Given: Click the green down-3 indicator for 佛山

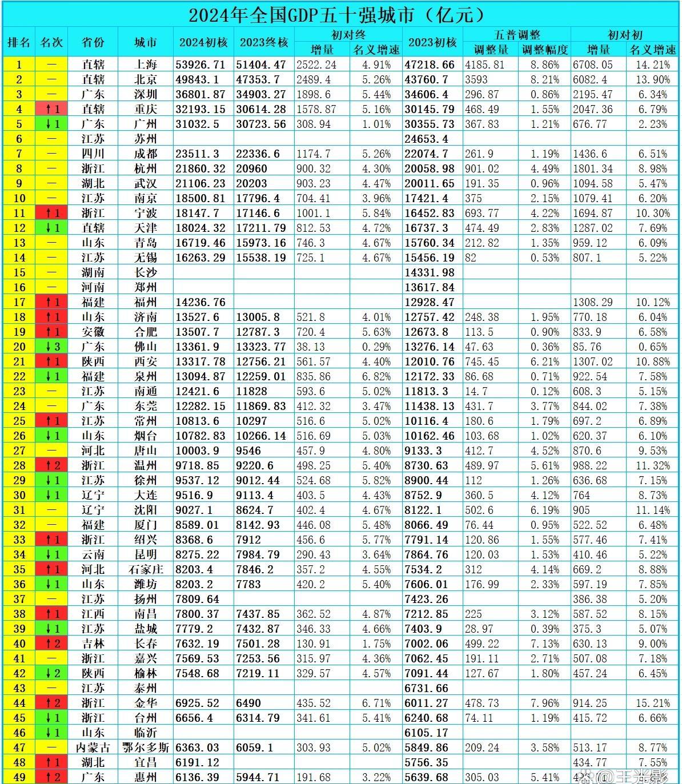Looking at the screenshot, I should 51,347.
